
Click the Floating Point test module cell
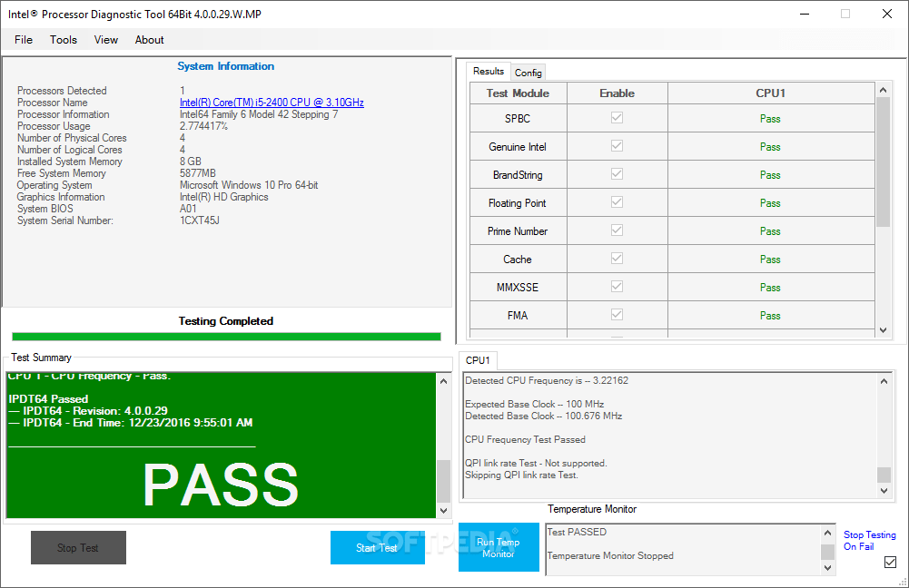click(x=518, y=202)
